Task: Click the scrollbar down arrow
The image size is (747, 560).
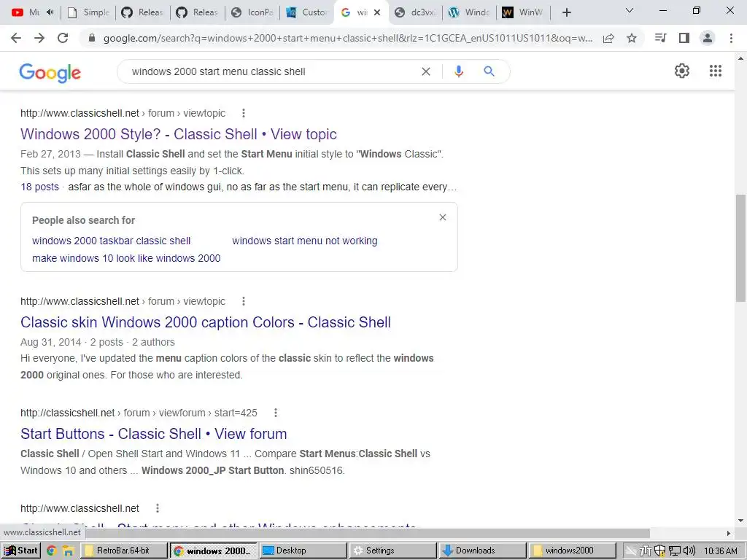Action: [740, 521]
